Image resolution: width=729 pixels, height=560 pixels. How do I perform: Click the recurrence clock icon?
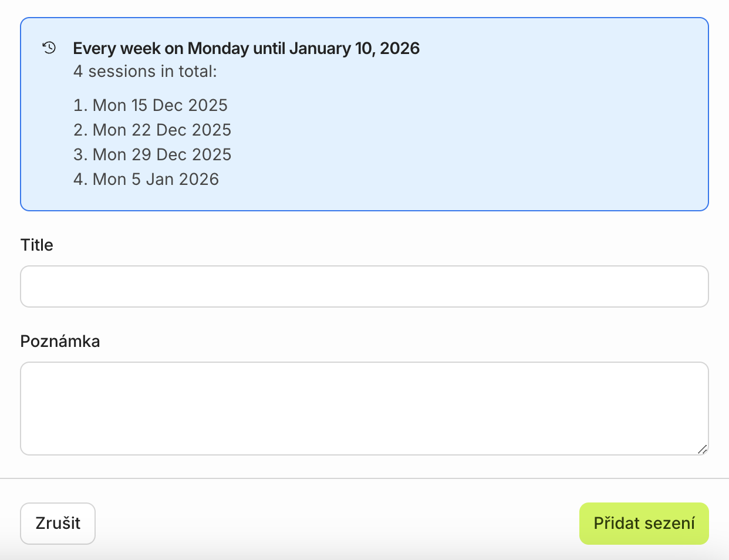pyautogui.click(x=49, y=48)
